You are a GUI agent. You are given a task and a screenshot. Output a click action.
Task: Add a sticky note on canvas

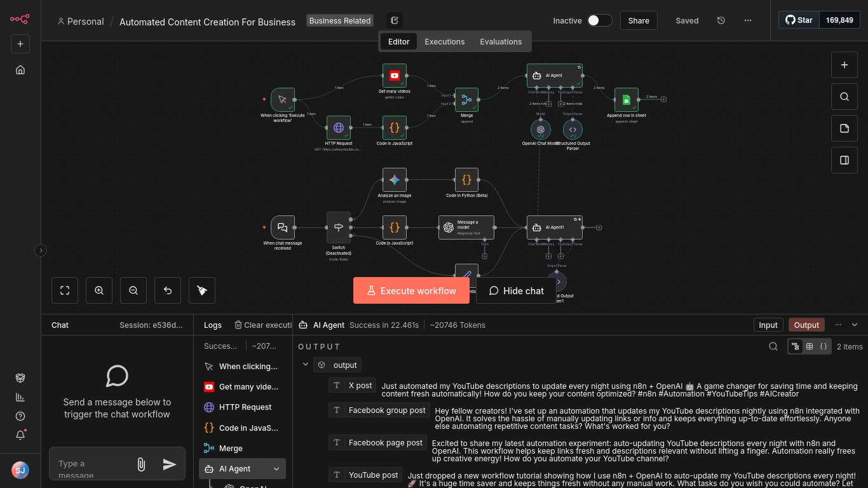tap(844, 128)
